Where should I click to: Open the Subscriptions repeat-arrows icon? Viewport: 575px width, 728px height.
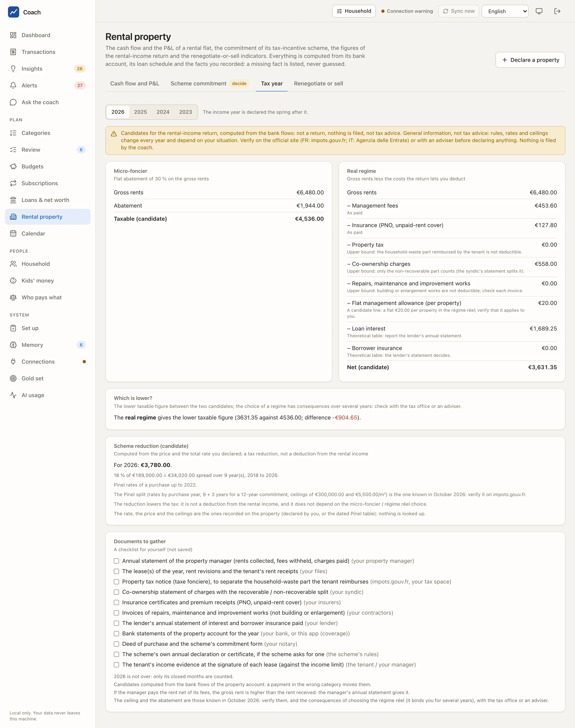[x=13, y=183]
